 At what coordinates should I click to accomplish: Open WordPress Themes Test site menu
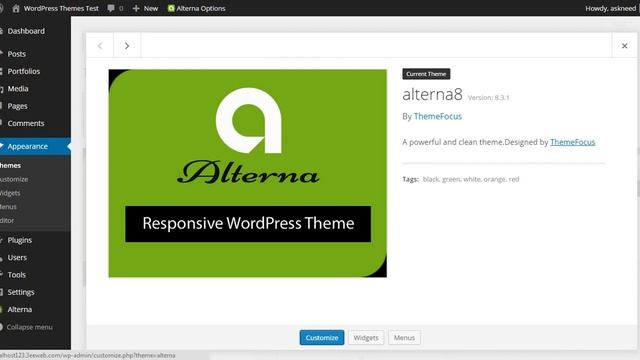pos(61,8)
